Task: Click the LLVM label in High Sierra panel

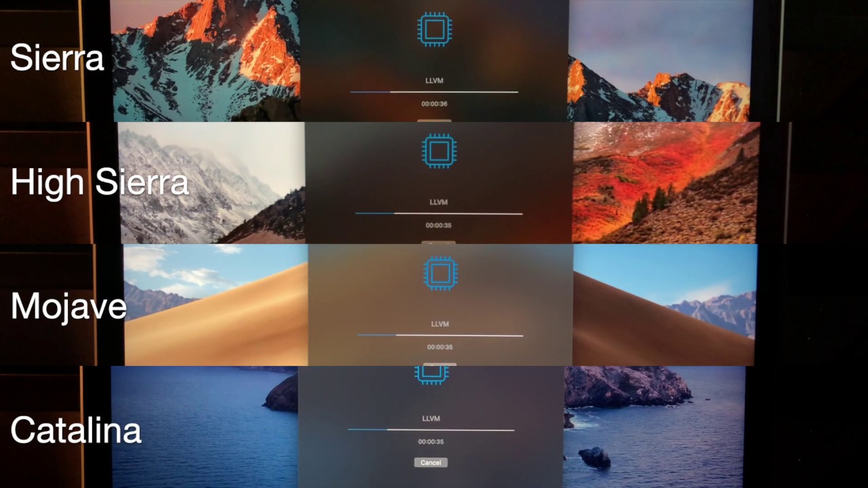Action: (x=439, y=202)
